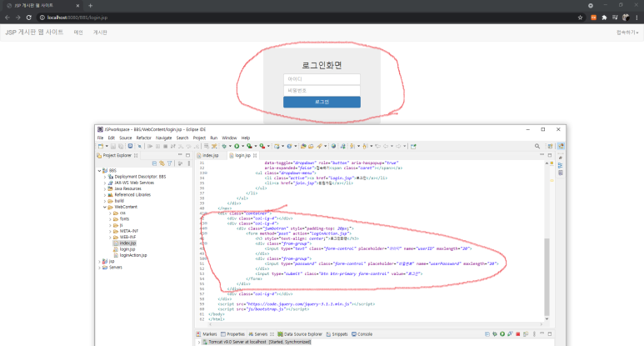
Task: Open the Run button dropdown arrow
Action: 242,146
